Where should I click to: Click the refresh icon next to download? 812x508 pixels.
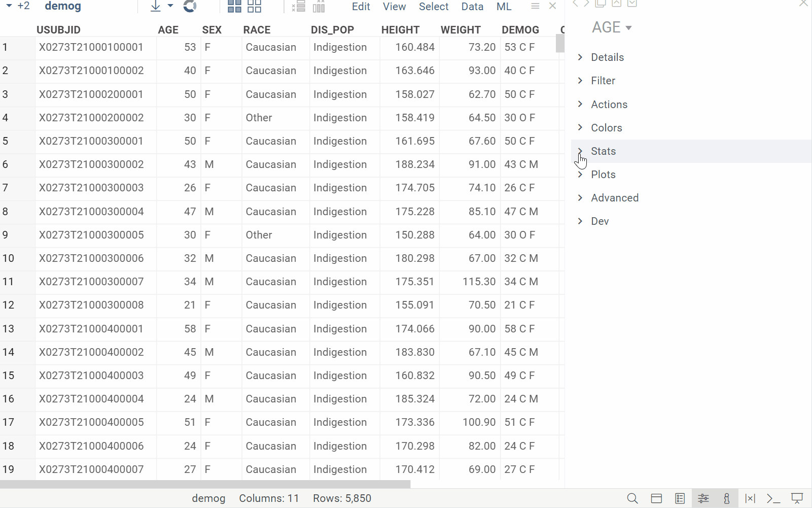pos(190,6)
